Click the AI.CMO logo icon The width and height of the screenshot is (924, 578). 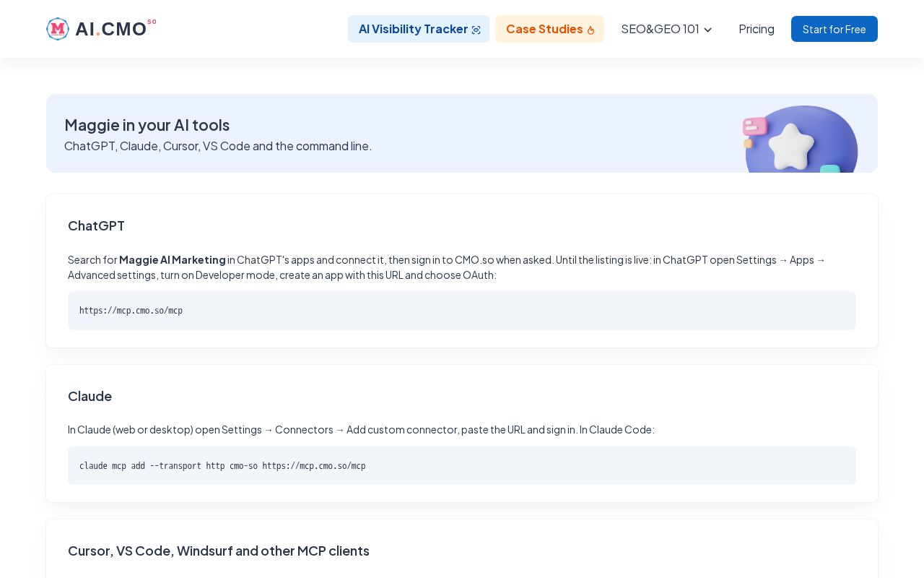(x=58, y=29)
